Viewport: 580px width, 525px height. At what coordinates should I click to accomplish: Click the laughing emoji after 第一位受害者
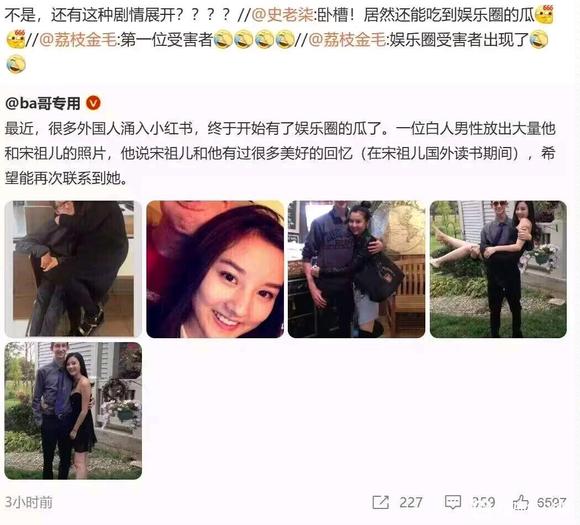click(x=223, y=40)
